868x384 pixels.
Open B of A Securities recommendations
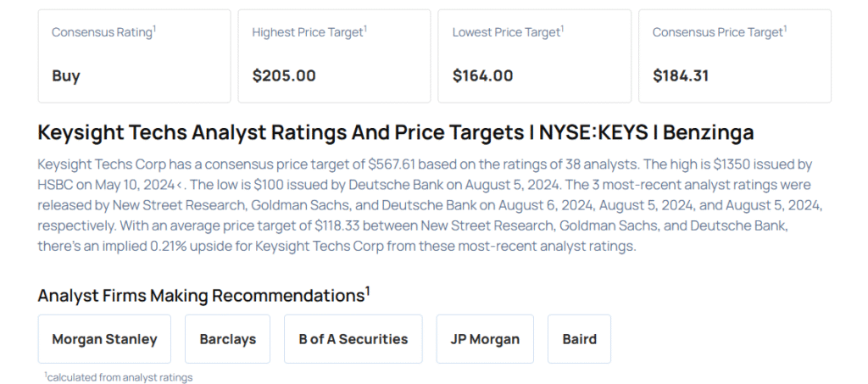point(353,339)
